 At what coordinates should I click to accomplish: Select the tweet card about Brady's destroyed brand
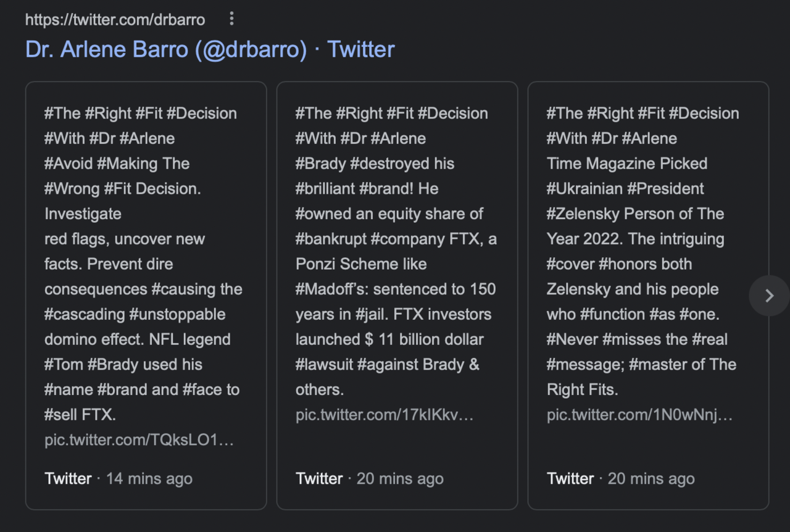(397, 296)
